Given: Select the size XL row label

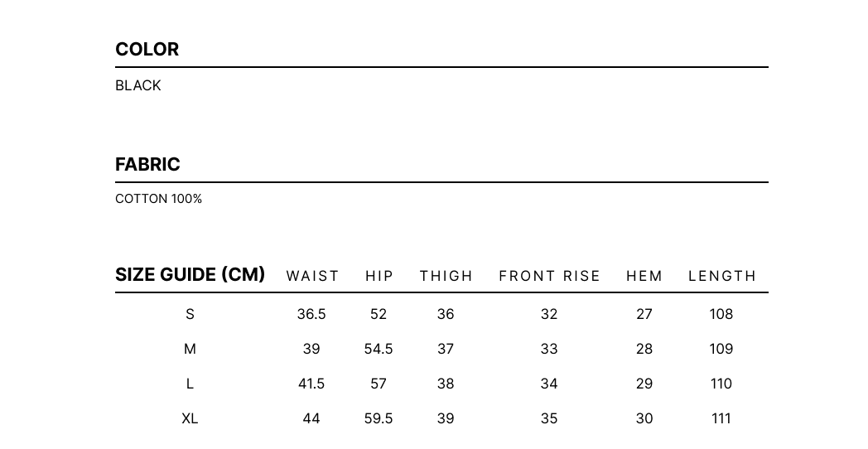Looking at the screenshot, I should point(190,419).
